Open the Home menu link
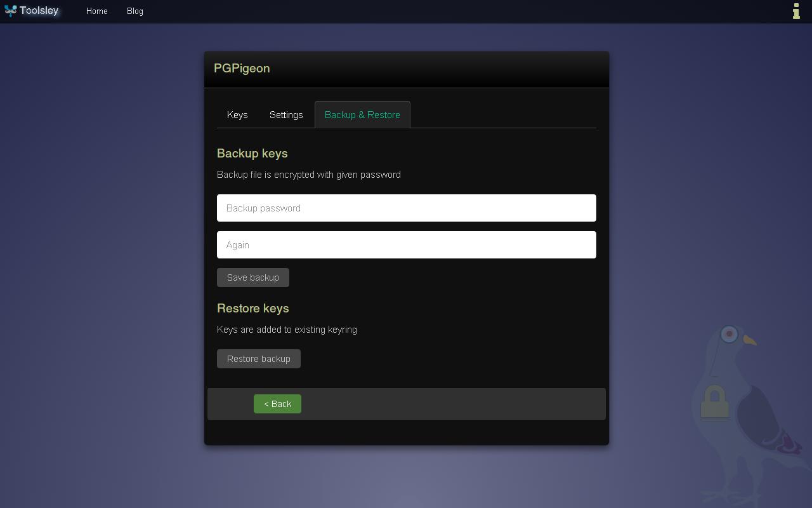 (x=97, y=11)
